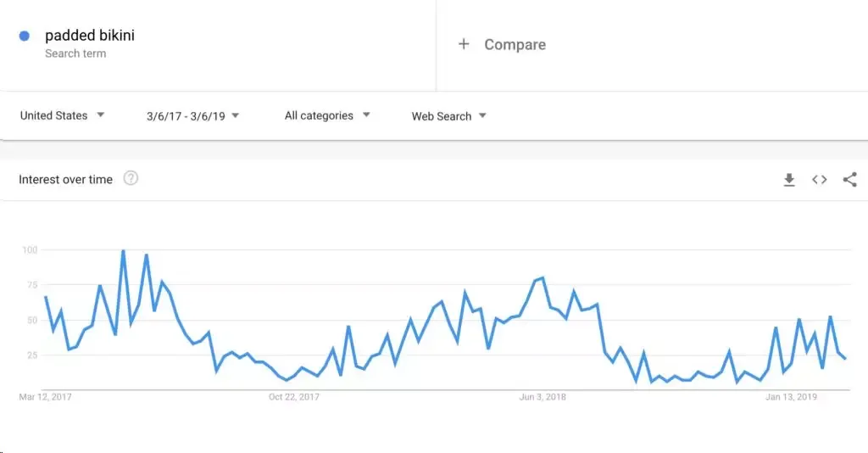Open the Web Search type dropdown
The height and width of the screenshot is (453, 868).
click(449, 115)
